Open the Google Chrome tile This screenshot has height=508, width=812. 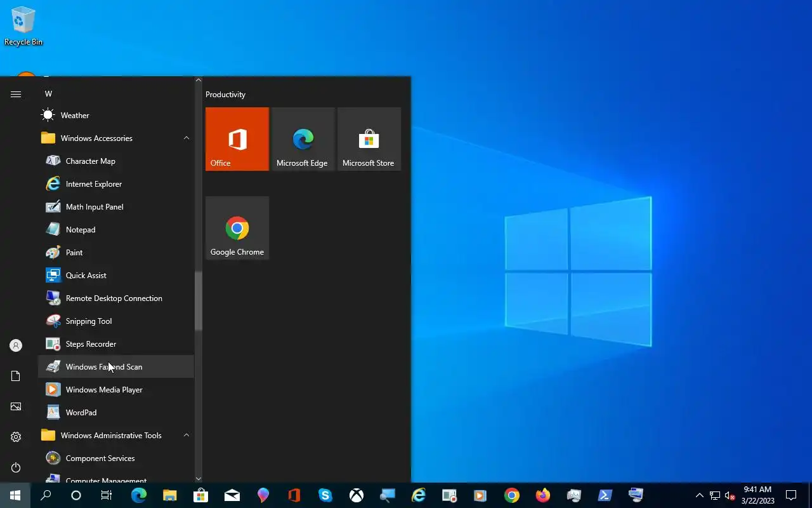(x=237, y=228)
